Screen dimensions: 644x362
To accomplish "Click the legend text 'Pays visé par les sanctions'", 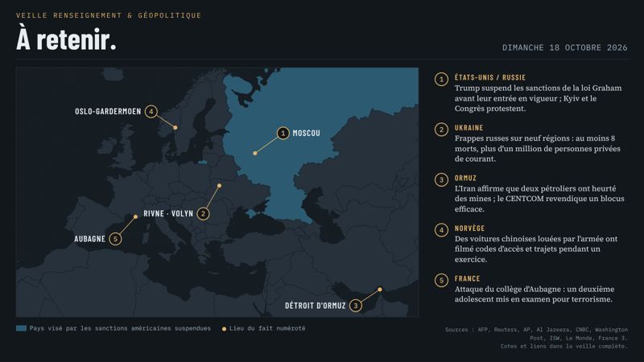I will tap(120, 328).
